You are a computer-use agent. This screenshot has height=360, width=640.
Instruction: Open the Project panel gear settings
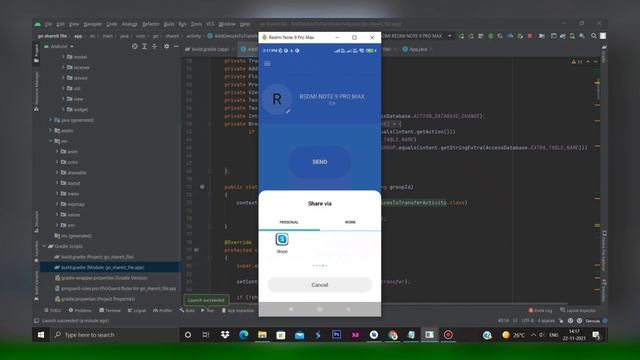167,47
